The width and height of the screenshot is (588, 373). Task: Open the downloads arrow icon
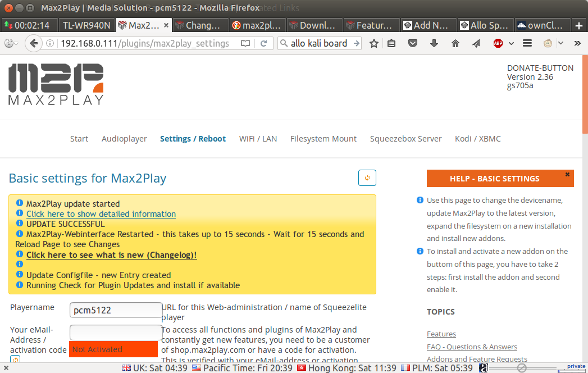434,43
